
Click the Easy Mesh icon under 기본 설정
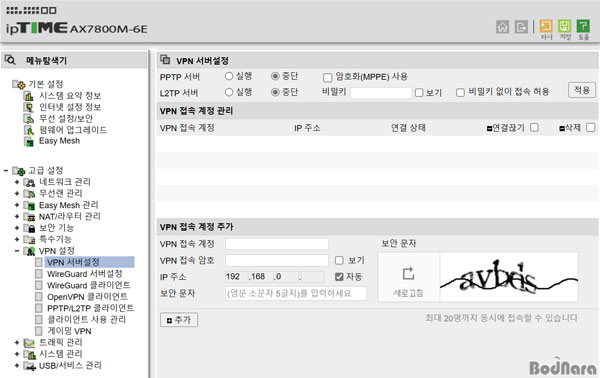click(29, 142)
